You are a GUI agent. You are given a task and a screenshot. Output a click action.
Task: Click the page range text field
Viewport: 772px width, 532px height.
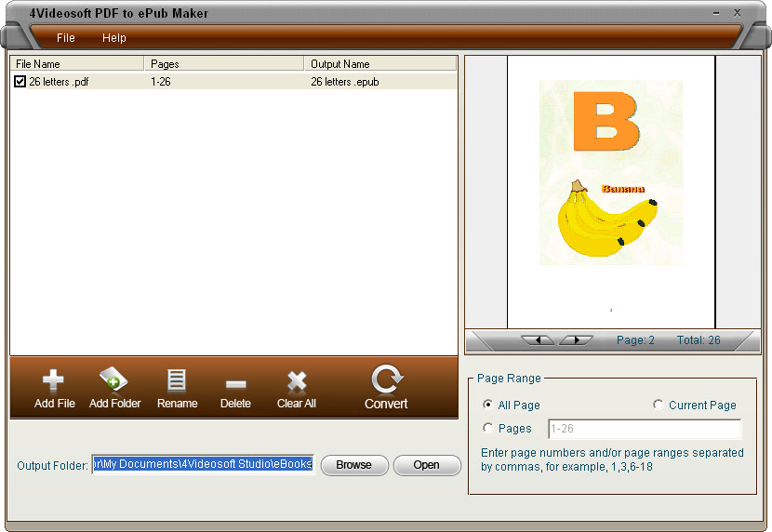(644, 429)
